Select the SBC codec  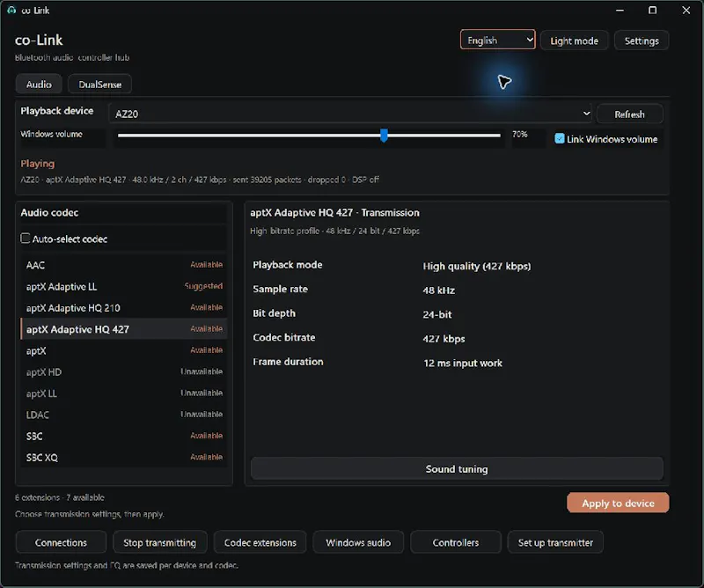click(124, 437)
